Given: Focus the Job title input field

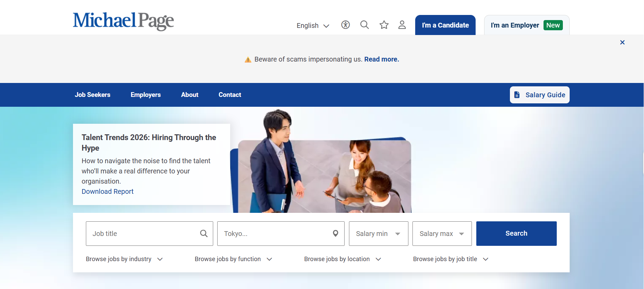Looking at the screenshot, I should pyautogui.click(x=149, y=234).
